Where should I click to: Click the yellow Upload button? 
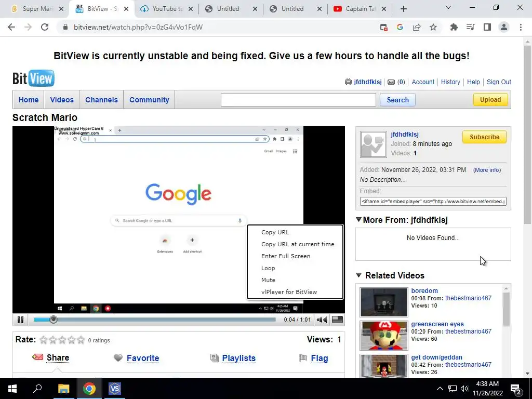point(490,99)
